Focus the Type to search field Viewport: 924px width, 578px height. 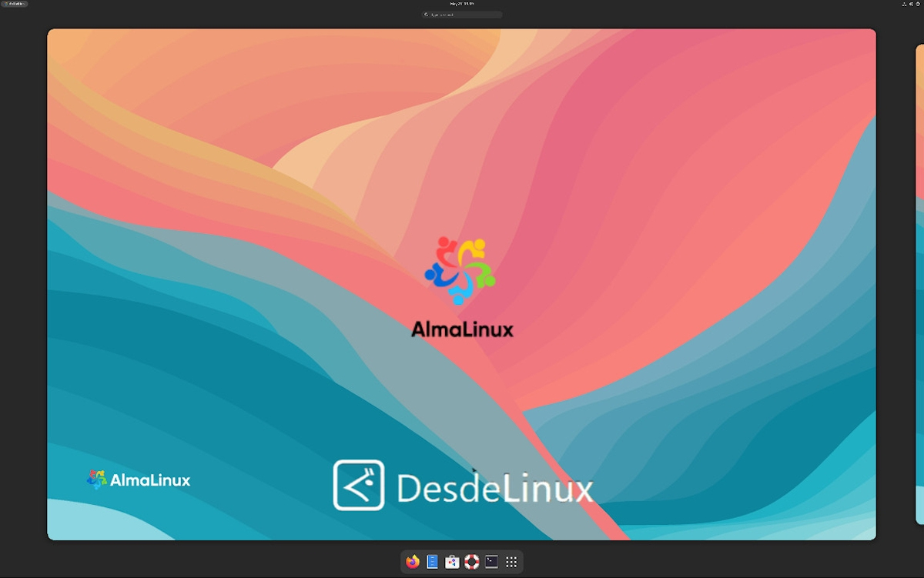point(465,15)
